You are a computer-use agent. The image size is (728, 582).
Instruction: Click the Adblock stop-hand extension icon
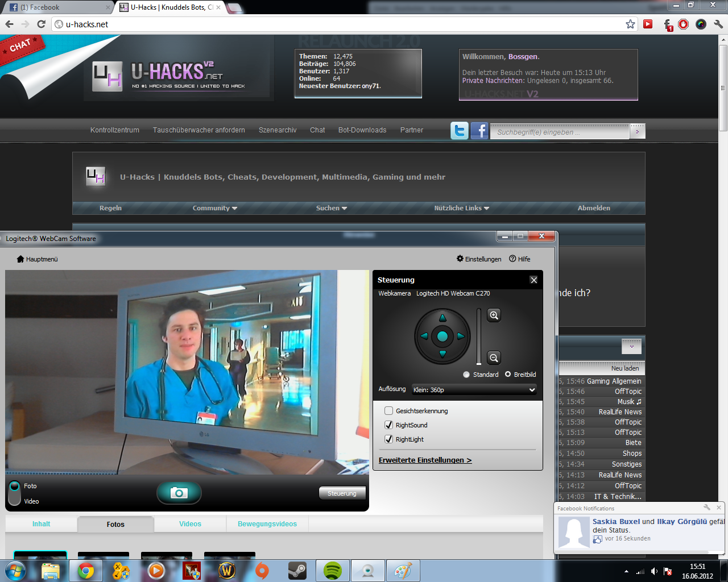(684, 24)
